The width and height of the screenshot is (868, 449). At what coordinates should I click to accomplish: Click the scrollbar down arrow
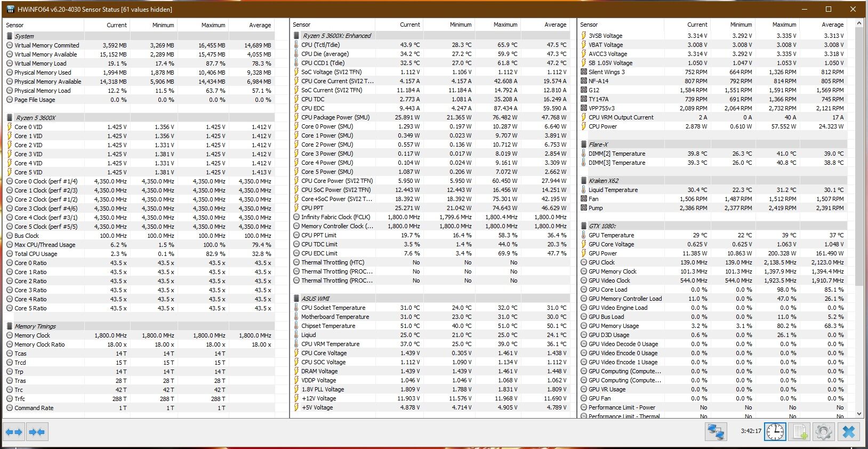click(859, 414)
